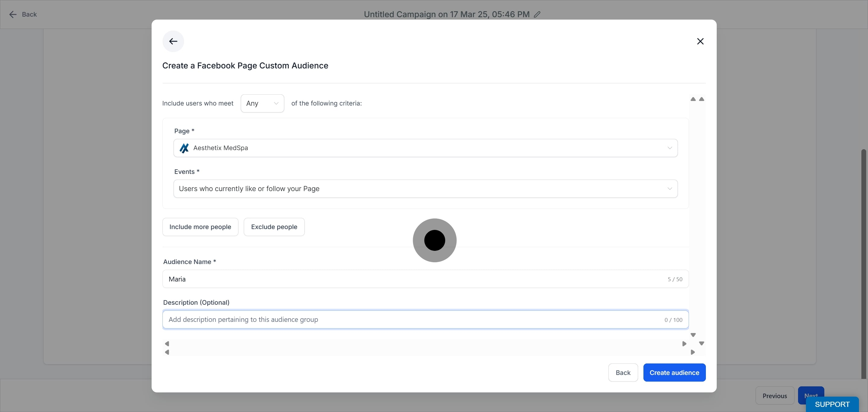
Task: Focus the Description optional text field
Action: [414, 319]
